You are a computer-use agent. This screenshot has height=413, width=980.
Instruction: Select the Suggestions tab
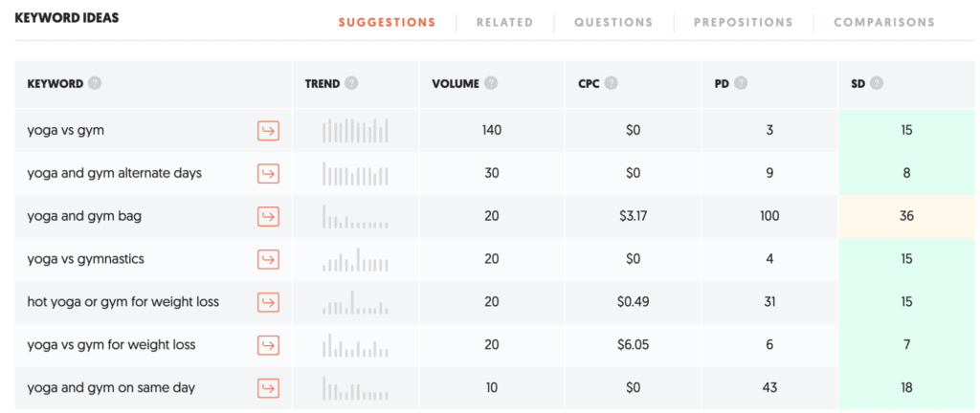click(387, 22)
